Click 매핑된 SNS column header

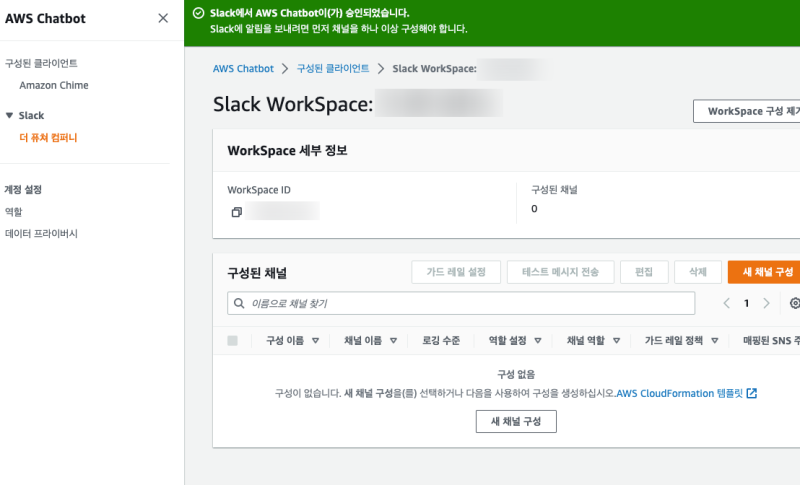click(x=771, y=341)
